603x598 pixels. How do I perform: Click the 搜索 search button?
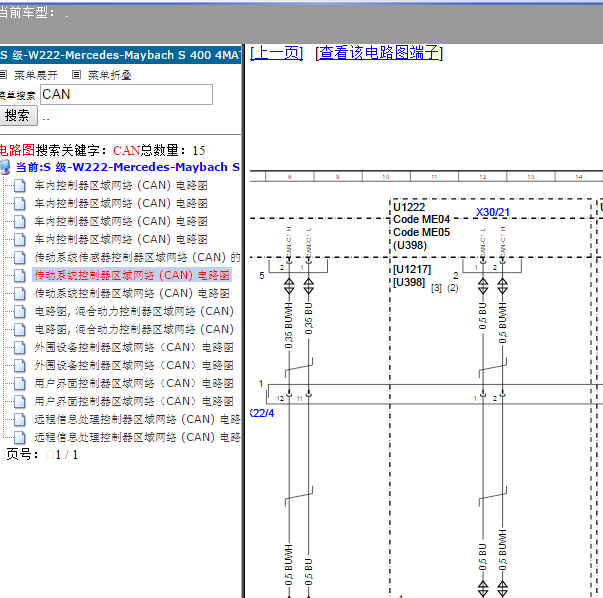click(18, 115)
